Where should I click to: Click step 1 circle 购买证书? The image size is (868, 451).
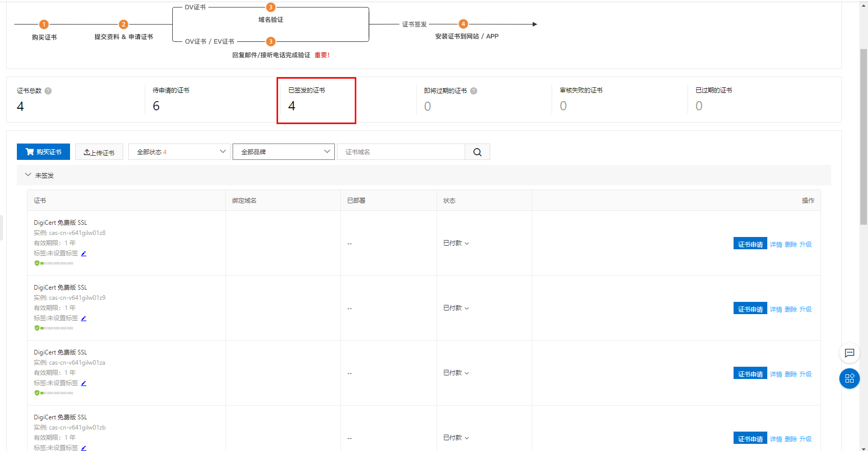coord(44,24)
